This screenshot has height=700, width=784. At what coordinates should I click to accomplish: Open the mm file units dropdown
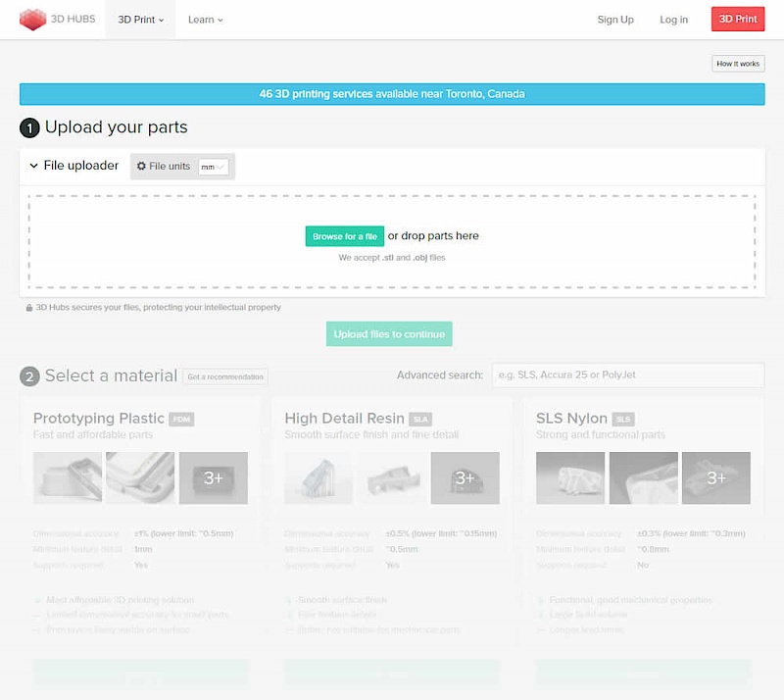(x=213, y=167)
